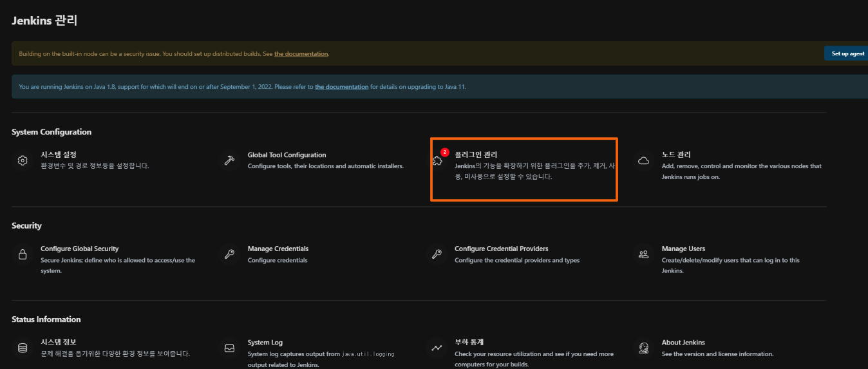Image resolution: width=868 pixels, height=369 pixels.
Task: Open Global Tool Configuration link
Action: (x=287, y=155)
